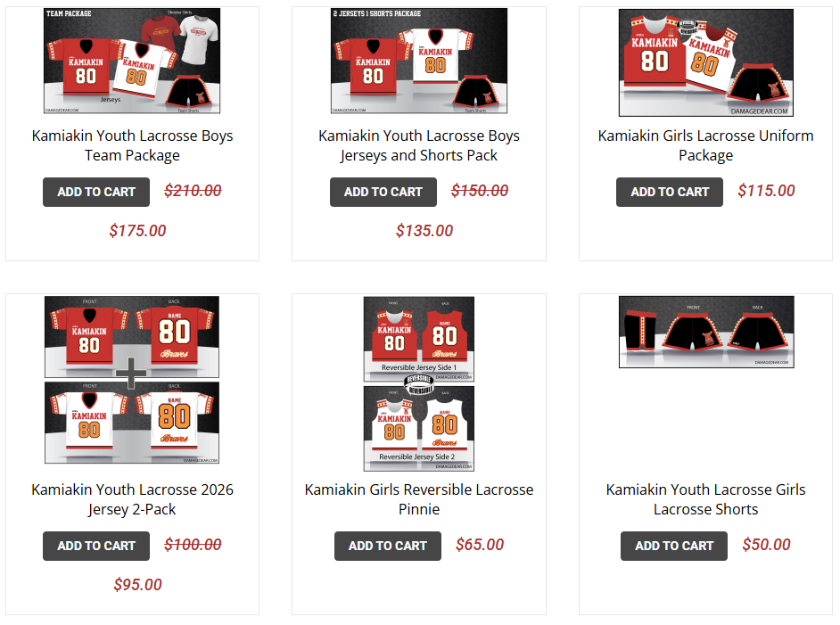Add Girls Lacrosse Shorts to cart
The image size is (840, 625).
point(674,546)
